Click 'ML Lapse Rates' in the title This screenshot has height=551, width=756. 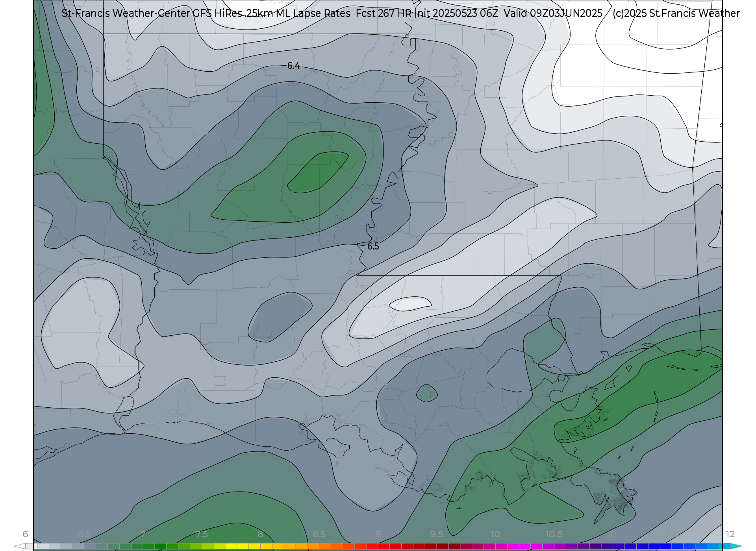[x=313, y=13]
